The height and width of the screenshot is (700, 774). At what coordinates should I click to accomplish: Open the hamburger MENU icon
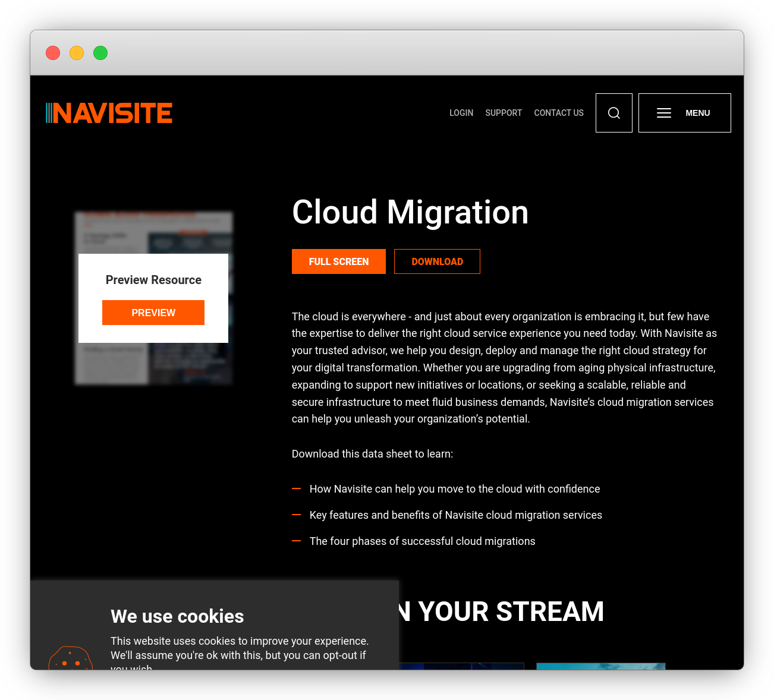point(664,112)
